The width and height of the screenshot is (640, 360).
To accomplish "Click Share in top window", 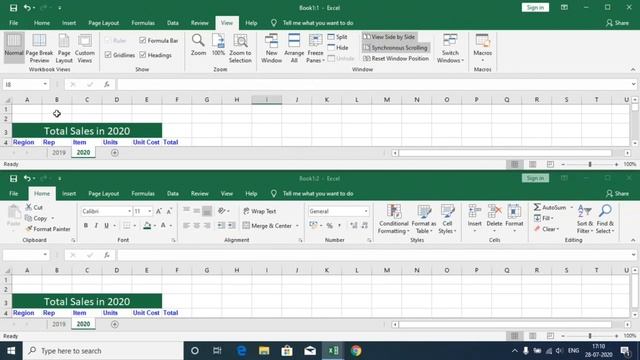I will 617,23.
